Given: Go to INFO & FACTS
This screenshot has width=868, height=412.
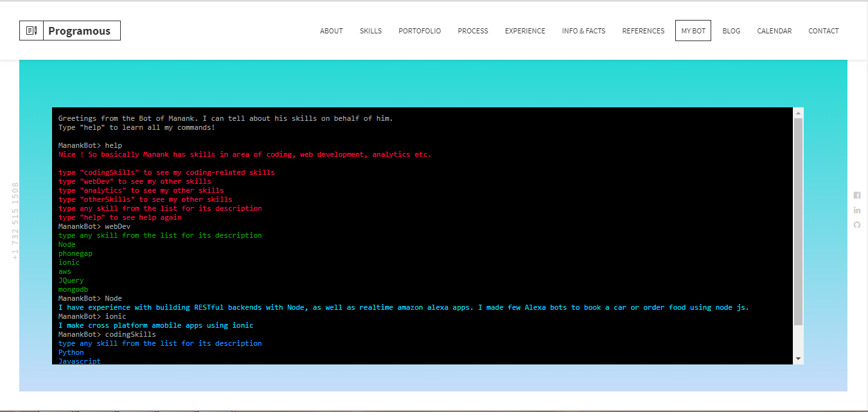Looking at the screenshot, I should (583, 31).
